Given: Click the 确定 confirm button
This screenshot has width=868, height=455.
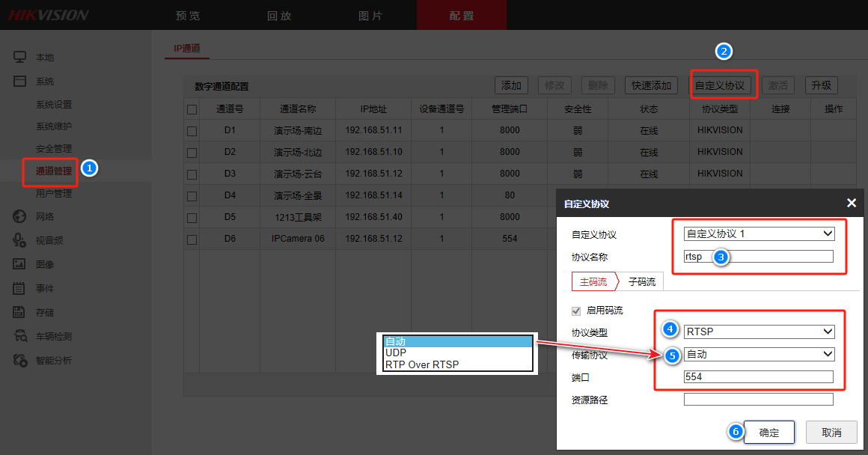Looking at the screenshot, I should tap(768, 433).
